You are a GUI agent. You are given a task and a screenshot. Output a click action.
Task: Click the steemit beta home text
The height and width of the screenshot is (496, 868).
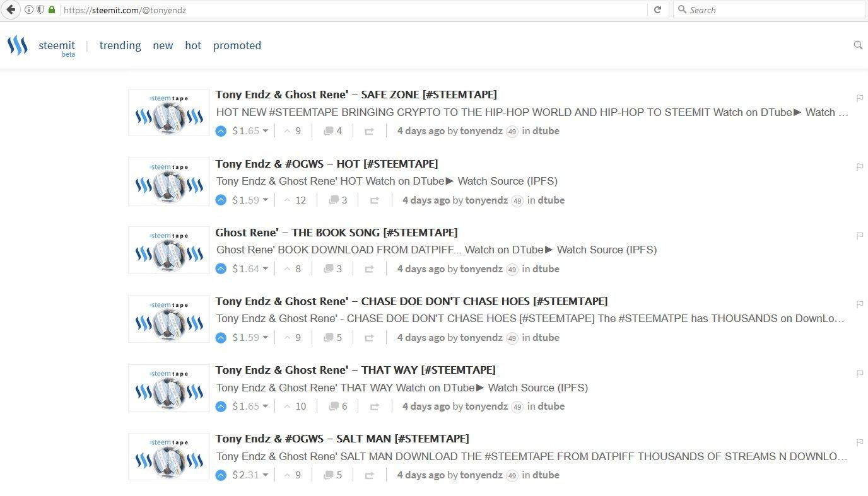tap(57, 48)
